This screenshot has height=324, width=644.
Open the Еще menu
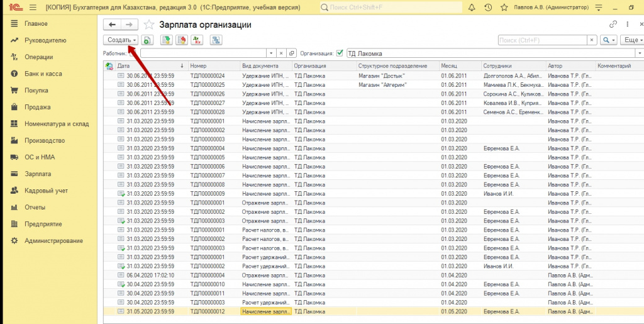click(633, 40)
